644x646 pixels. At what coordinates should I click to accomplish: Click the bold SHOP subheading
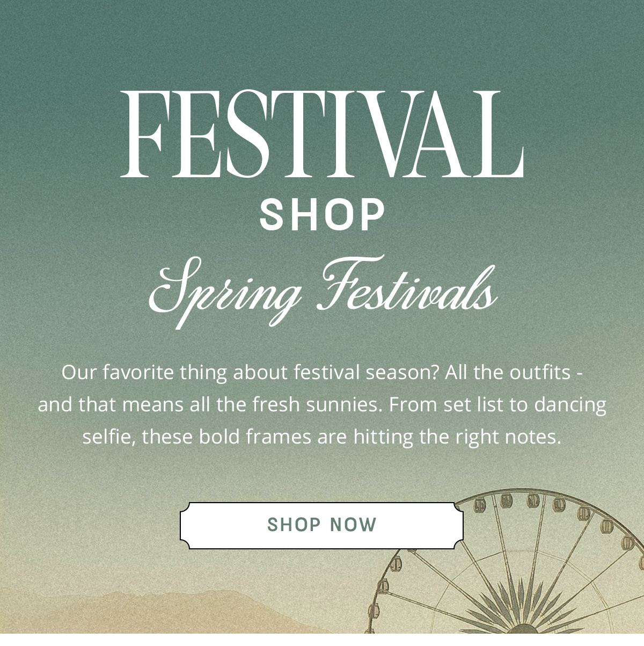click(x=322, y=215)
